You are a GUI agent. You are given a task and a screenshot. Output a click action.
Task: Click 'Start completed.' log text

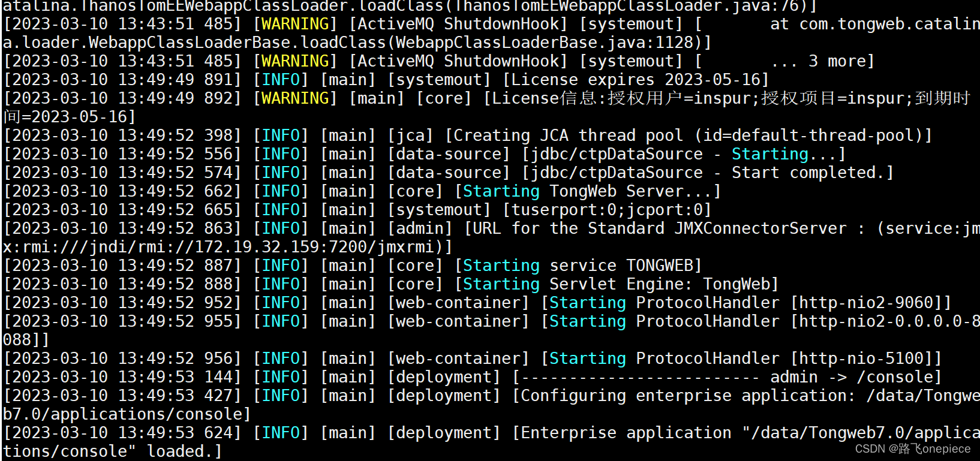point(808,173)
